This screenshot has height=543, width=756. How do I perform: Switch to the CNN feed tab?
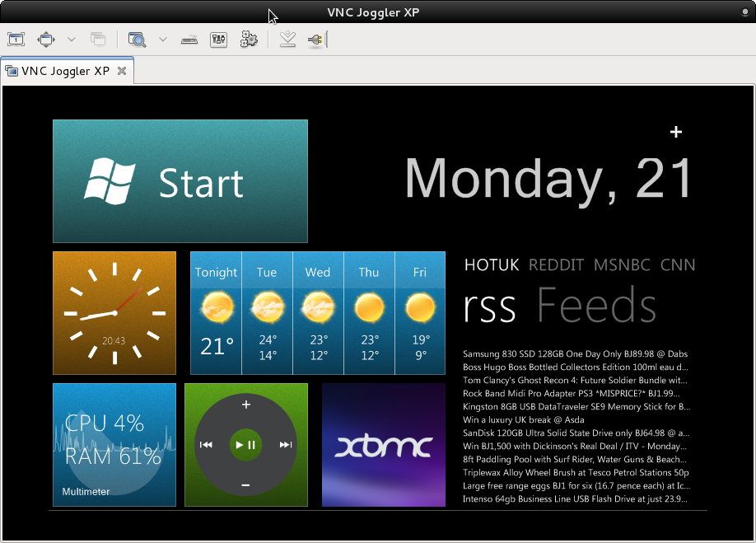pyautogui.click(x=678, y=264)
